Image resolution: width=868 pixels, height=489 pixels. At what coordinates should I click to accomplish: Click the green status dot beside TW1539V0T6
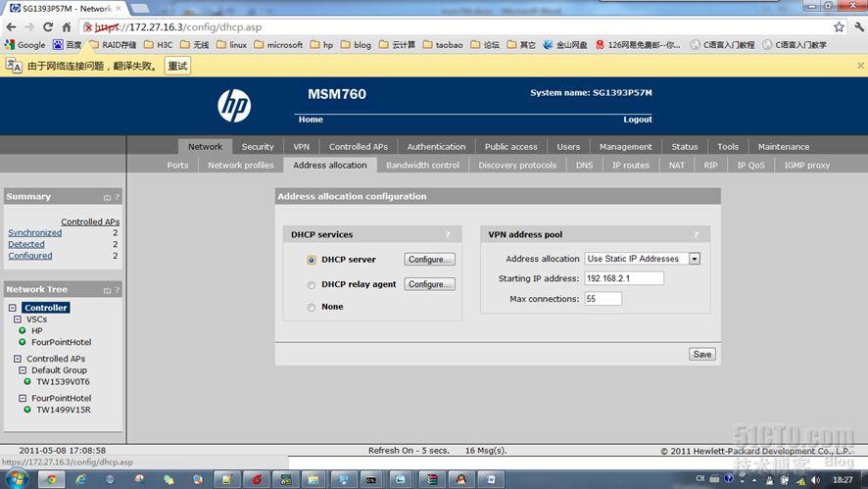click(27, 381)
